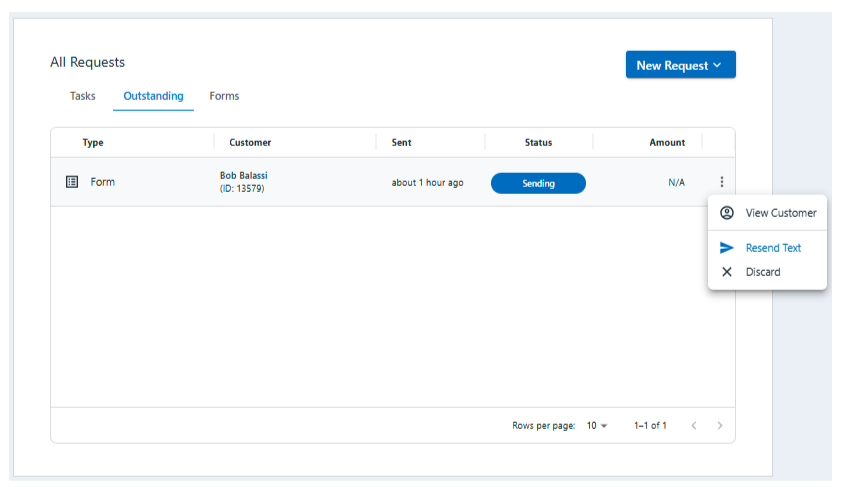Click the person icon beside View Customer

727,213
